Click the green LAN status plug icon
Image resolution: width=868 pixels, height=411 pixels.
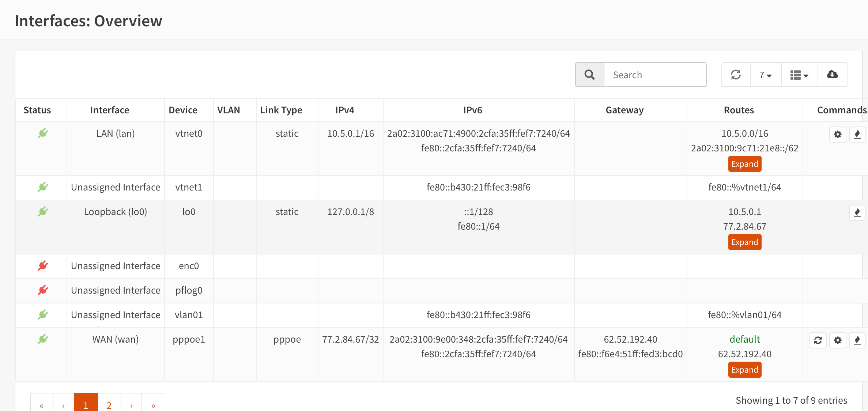pyautogui.click(x=43, y=133)
